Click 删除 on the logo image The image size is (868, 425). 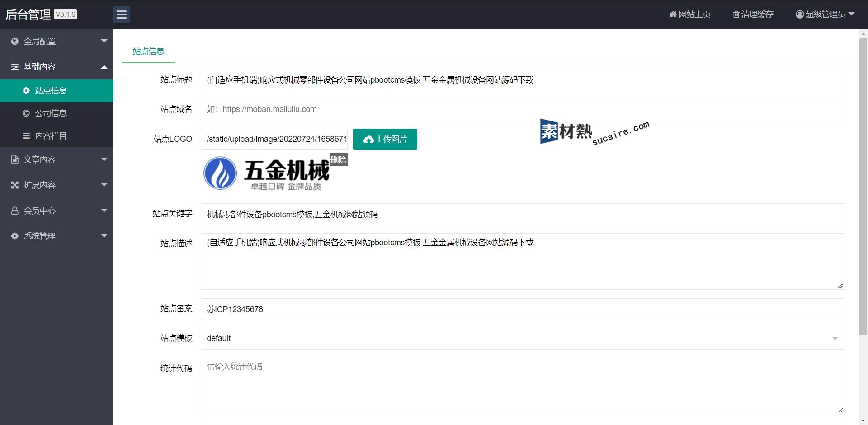click(338, 159)
